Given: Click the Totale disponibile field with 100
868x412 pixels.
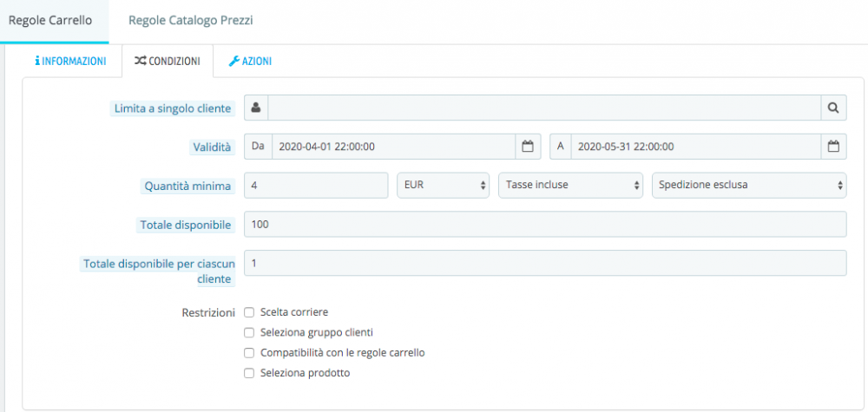Looking at the screenshot, I should (x=545, y=224).
